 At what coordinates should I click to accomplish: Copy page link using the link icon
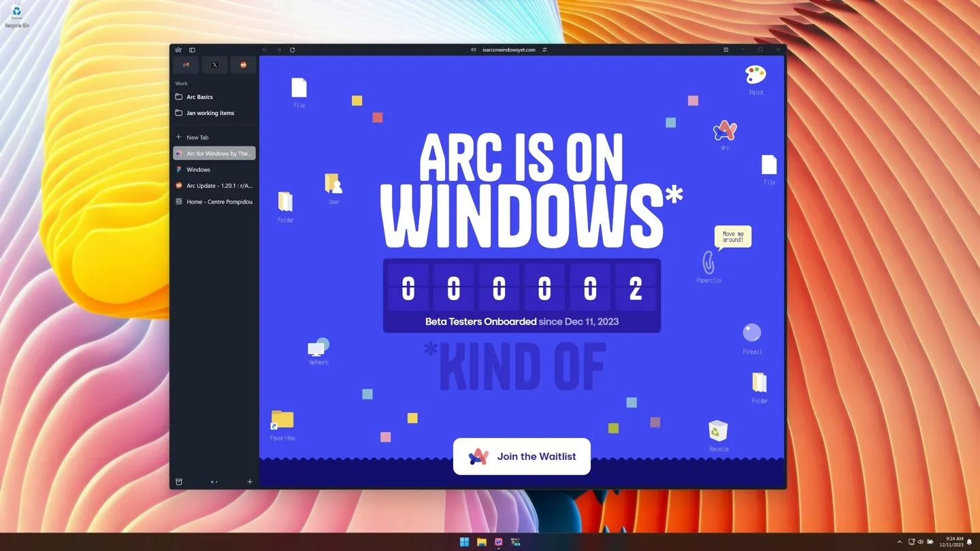coord(474,50)
